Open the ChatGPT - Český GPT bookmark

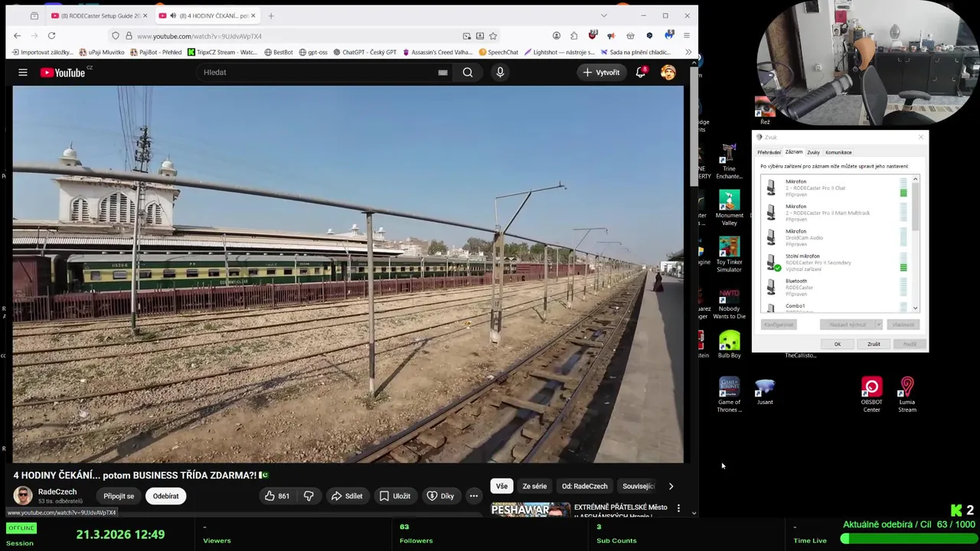364,52
